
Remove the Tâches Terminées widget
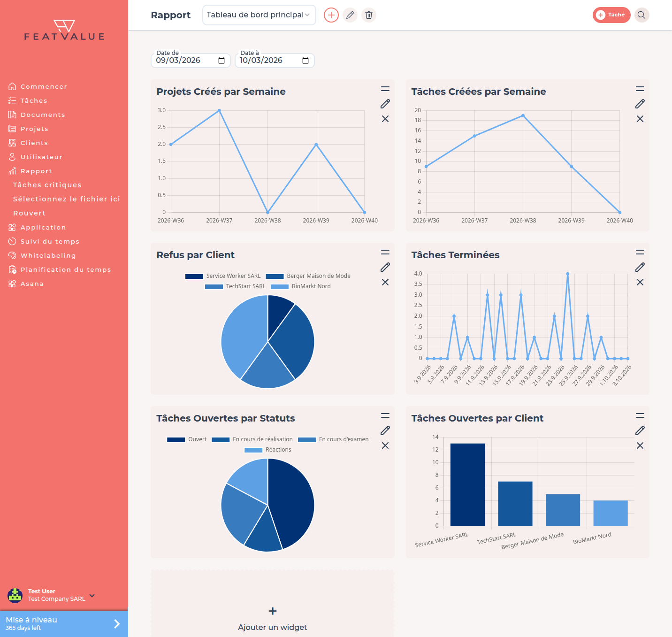[640, 282]
